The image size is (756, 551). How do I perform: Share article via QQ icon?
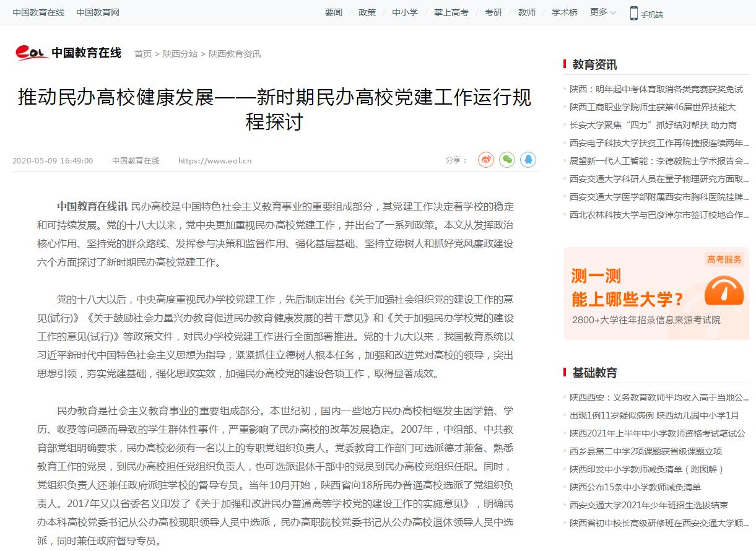point(528,160)
